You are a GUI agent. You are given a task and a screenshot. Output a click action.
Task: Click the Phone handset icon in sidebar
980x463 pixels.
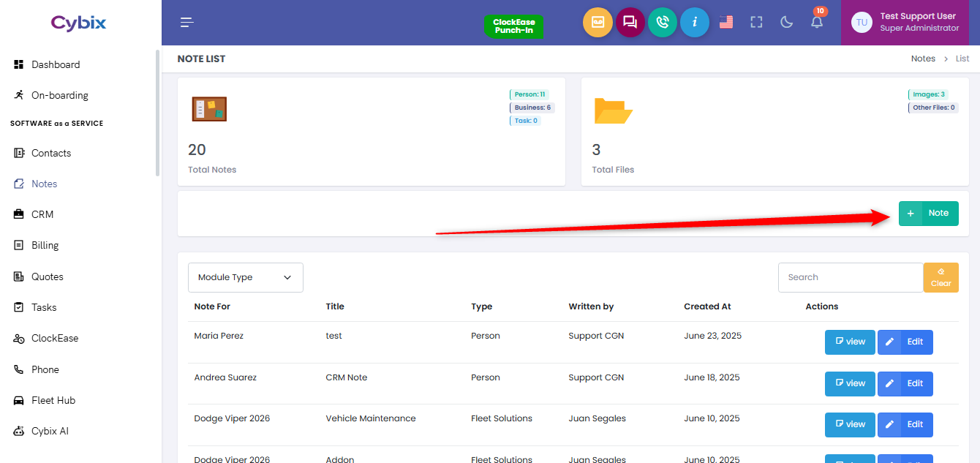click(x=19, y=369)
